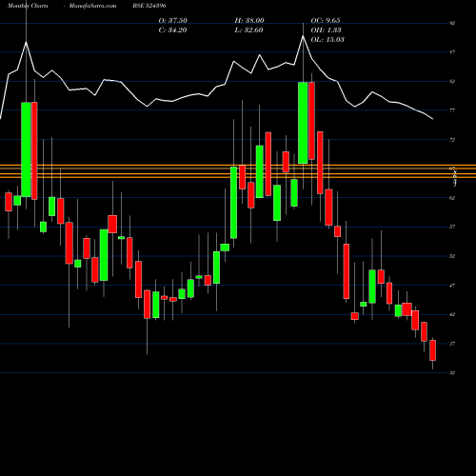Click the 47 price axis label

point(452,286)
